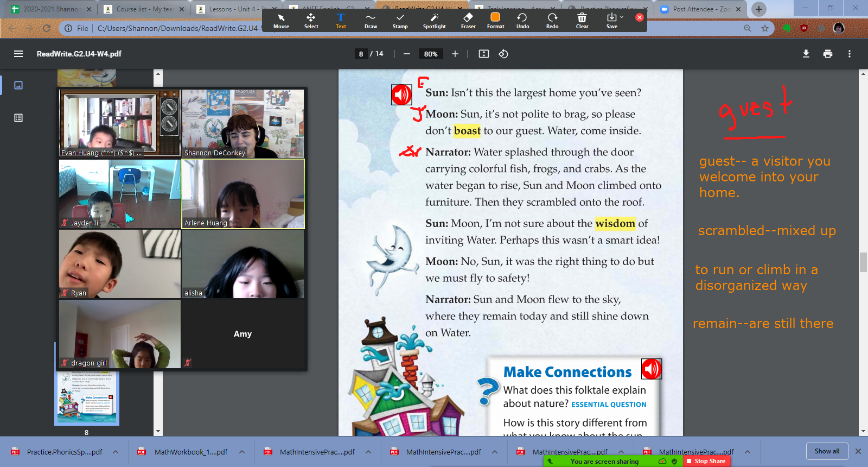
Task: Close the downloads bar
Action: coord(858,451)
